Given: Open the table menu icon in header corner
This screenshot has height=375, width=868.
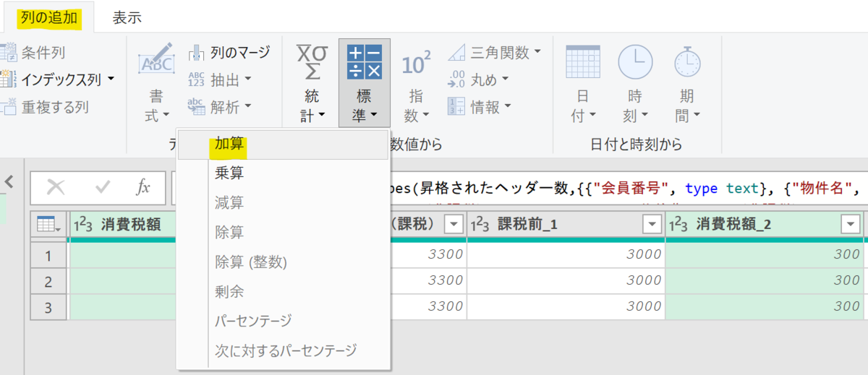Looking at the screenshot, I should pos(49,225).
